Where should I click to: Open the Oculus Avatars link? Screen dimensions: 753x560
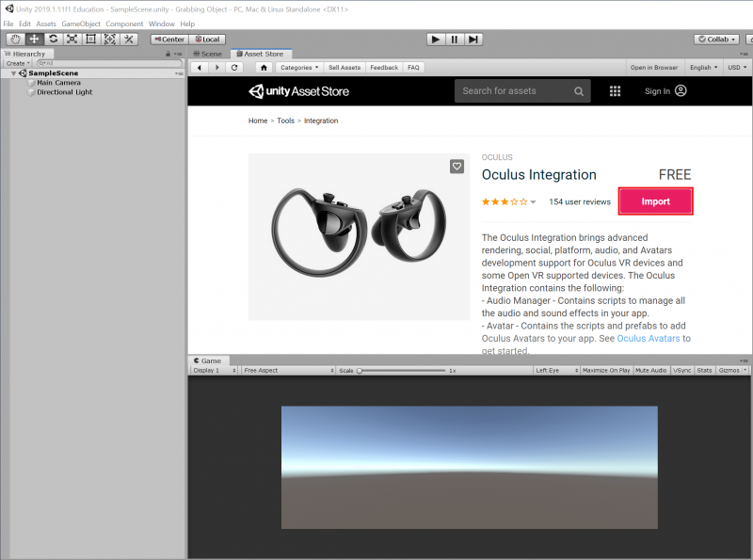click(x=649, y=338)
